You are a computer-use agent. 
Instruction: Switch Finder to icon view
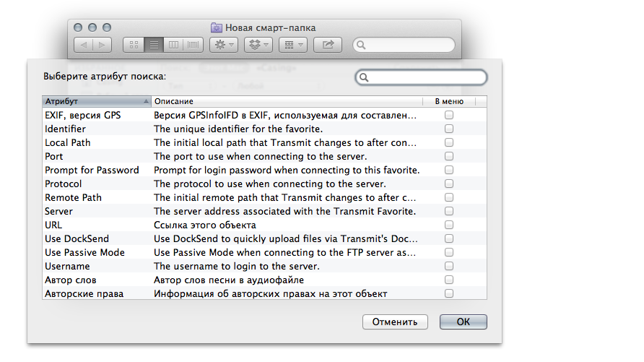coord(134,45)
